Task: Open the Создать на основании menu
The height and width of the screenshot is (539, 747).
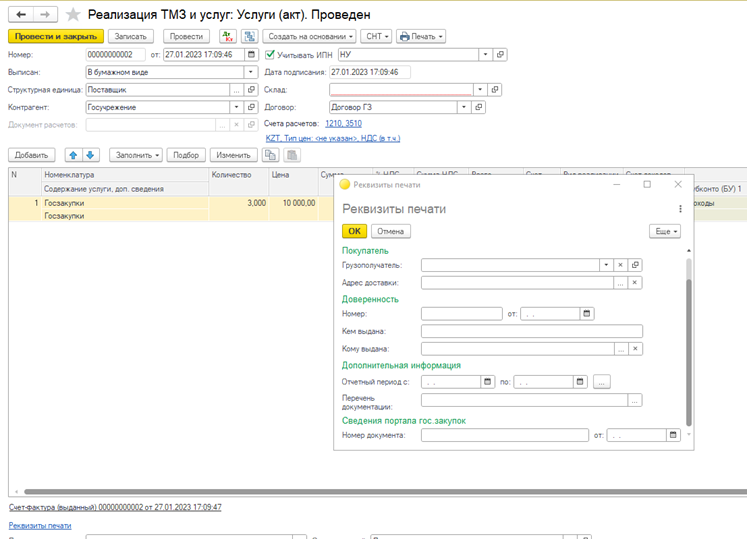Action: coord(310,36)
